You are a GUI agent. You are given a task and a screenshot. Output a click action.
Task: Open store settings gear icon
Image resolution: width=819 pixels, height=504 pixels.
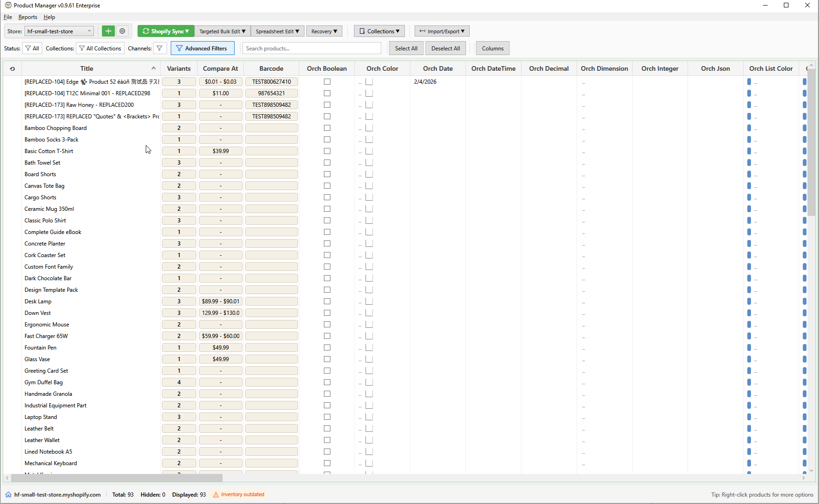point(122,31)
